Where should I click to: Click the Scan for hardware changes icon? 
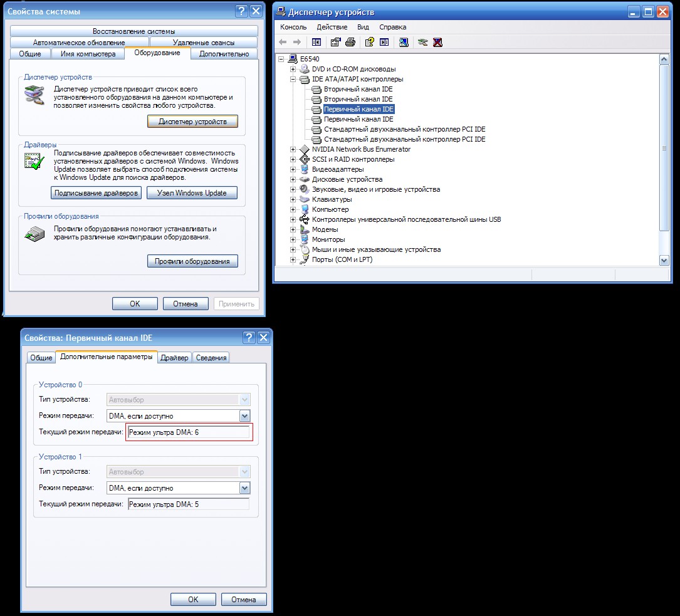(x=404, y=42)
